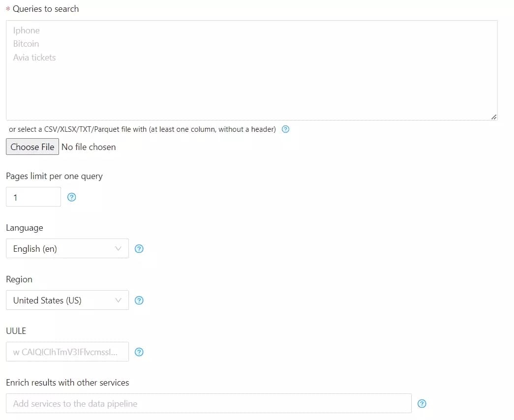This screenshot has height=420, width=514.
Task: Click the UULE input field
Action: 67,352
